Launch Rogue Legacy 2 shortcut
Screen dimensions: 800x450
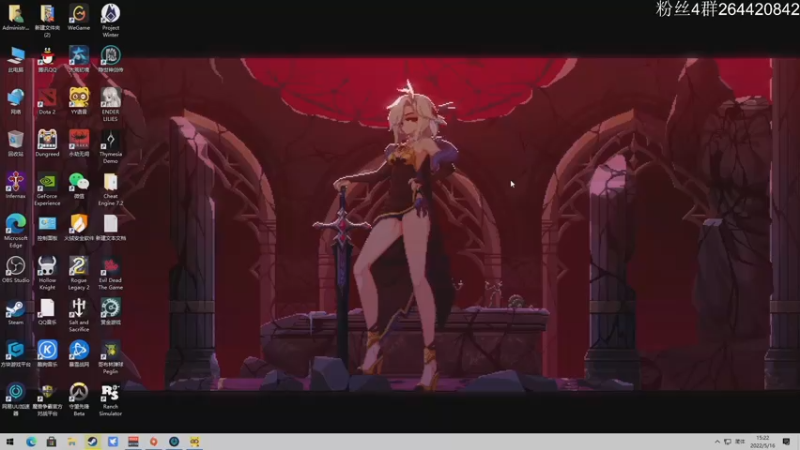[x=79, y=266]
